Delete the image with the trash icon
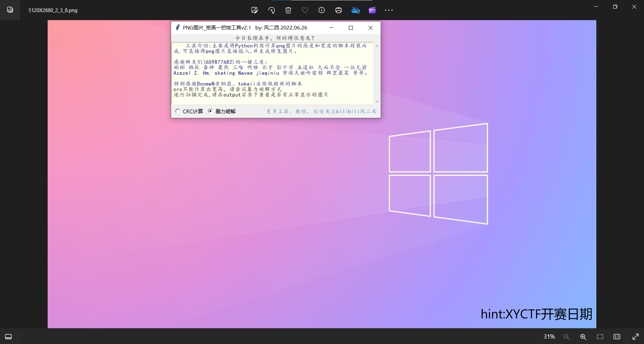The width and height of the screenshot is (644, 344). click(288, 10)
